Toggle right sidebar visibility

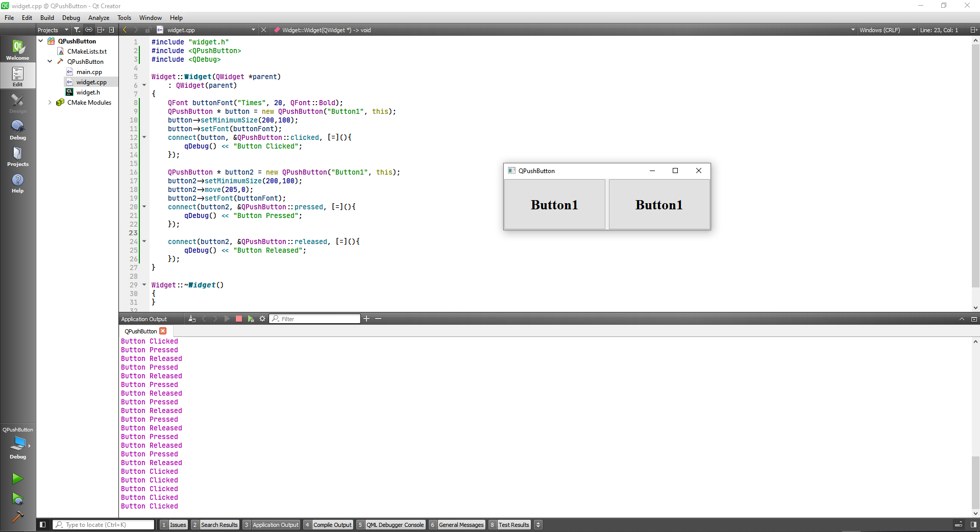pos(973,524)
